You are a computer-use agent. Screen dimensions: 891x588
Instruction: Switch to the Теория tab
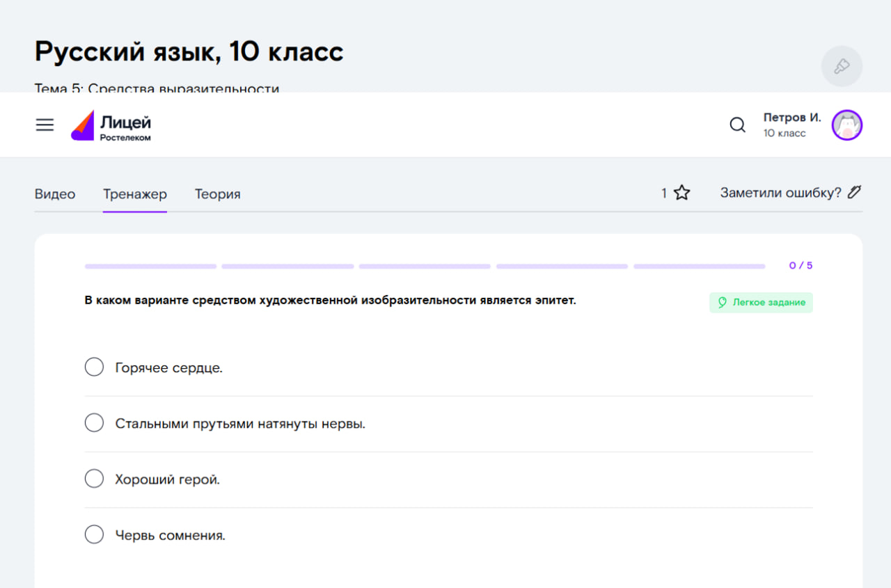[218, 194]
